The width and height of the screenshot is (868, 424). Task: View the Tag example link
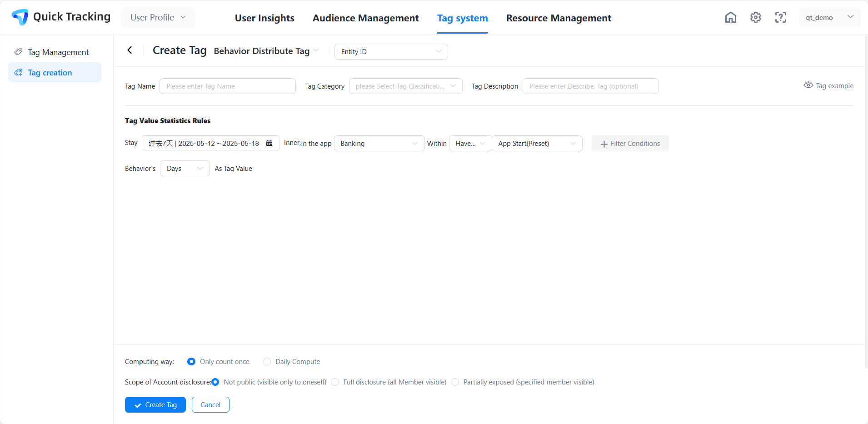(828, 85)
